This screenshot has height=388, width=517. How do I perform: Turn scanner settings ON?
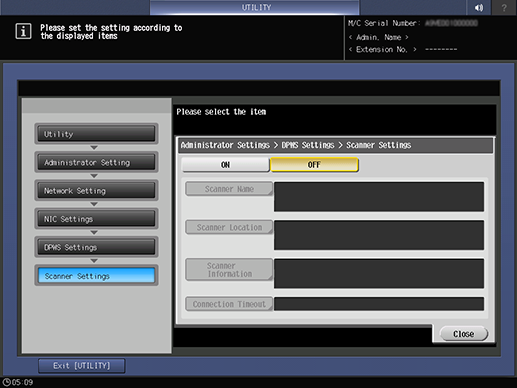(226, 165)
